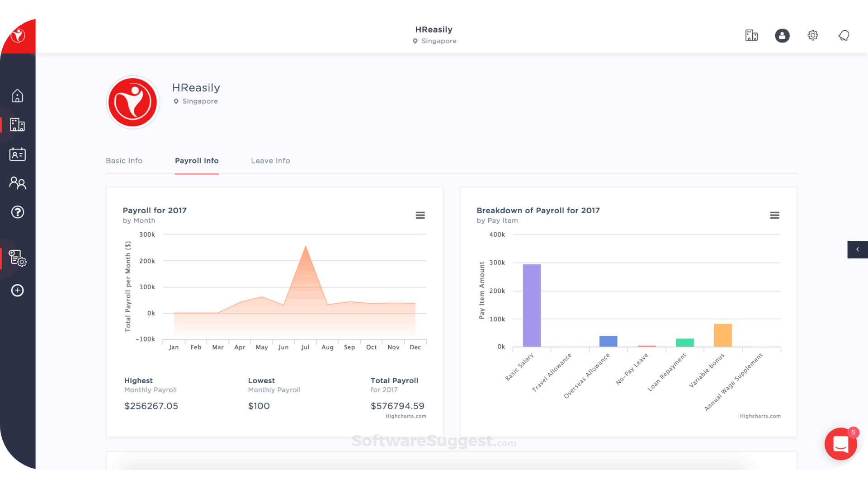Click the Total Payroll for 2017 label
The image size is (868, 488).
click(x=394, y=385)
